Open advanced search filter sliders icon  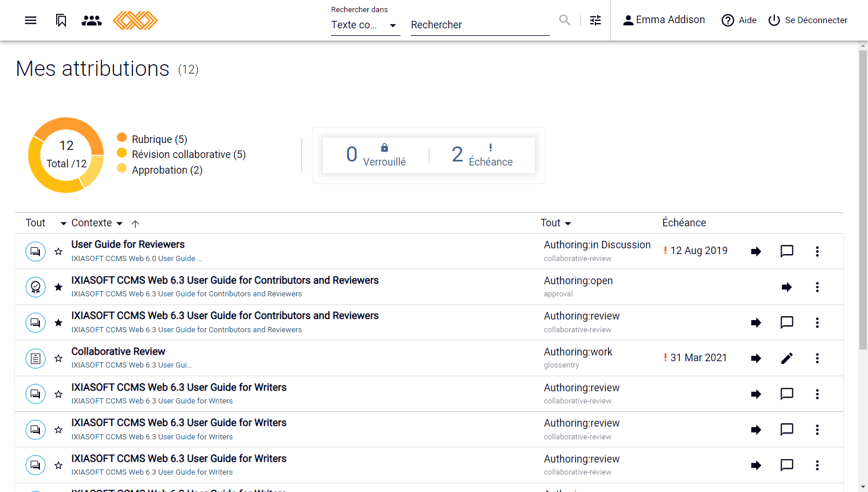(595, 20)
